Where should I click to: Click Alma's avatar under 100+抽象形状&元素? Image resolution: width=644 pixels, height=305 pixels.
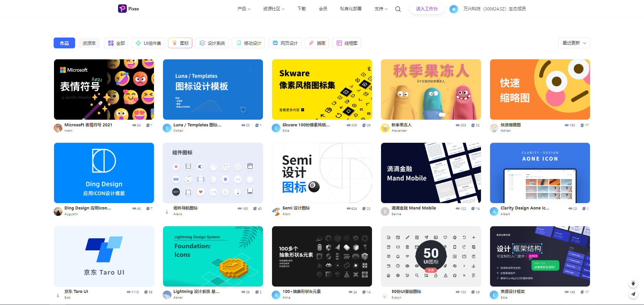[x=276, y=295]
